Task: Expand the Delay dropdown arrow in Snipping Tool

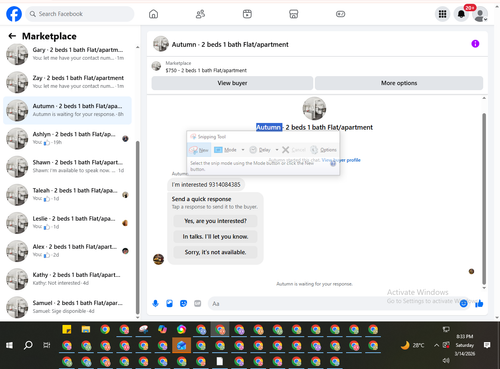Action: click(x=277, y=150)
